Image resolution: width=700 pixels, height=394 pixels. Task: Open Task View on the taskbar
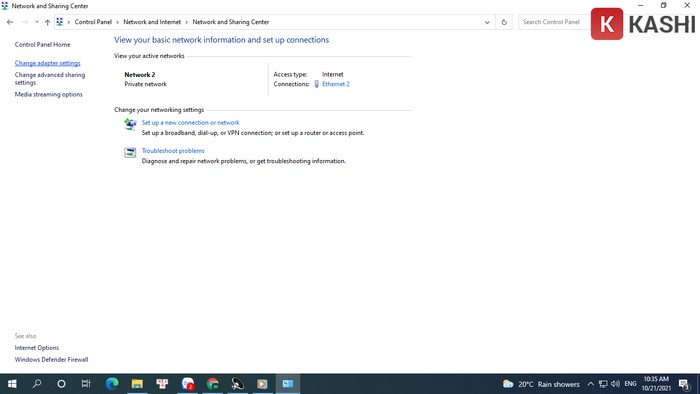pyautogui.click(x=86, y=384)
